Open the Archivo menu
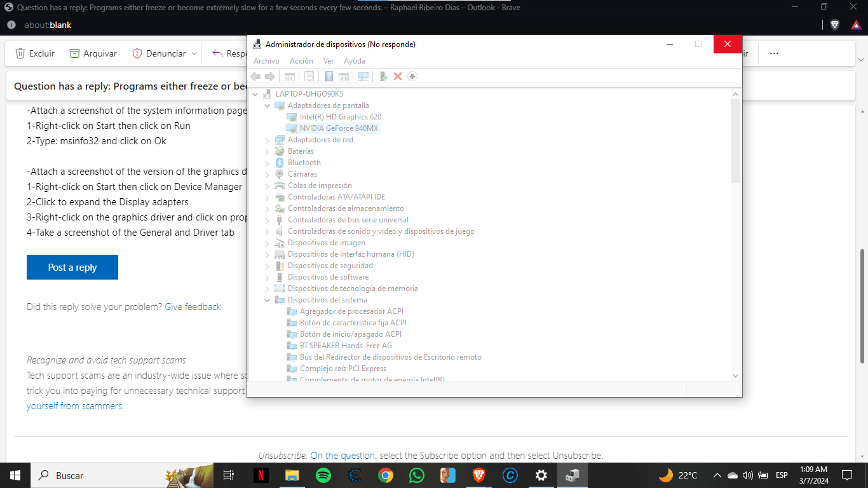Image resolution: width=868 pixels, height=488 pixels. coord(266,61)
